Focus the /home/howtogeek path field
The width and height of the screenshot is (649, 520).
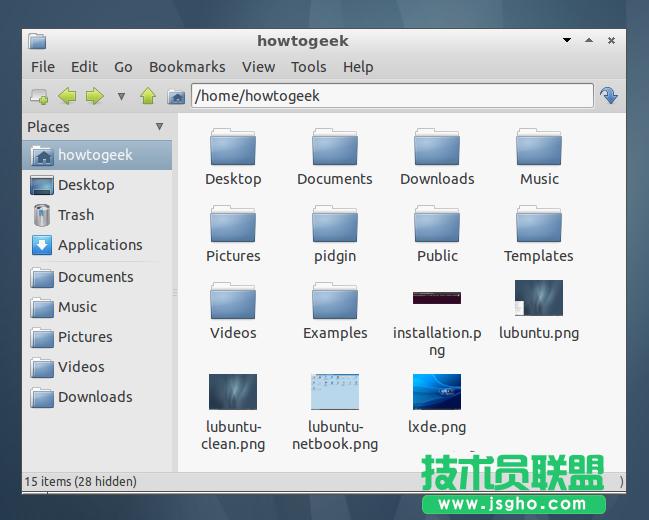coord(392,96)
